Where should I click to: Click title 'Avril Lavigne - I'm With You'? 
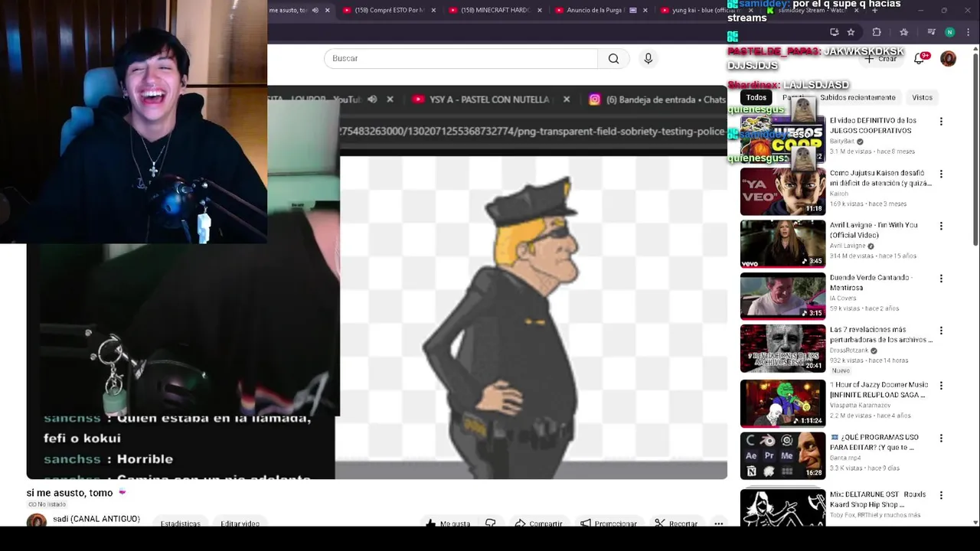[874, 230]
